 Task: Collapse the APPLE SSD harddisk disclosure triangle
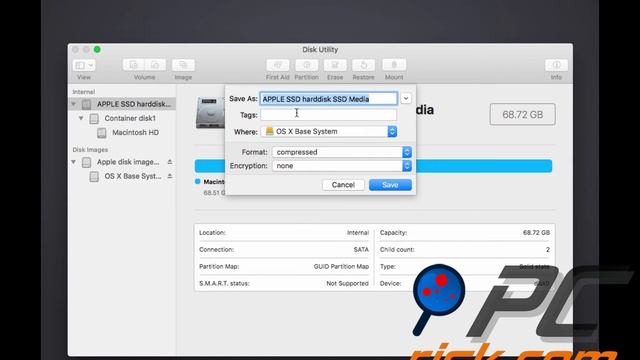pyautogui.click(x=74, y=104)
